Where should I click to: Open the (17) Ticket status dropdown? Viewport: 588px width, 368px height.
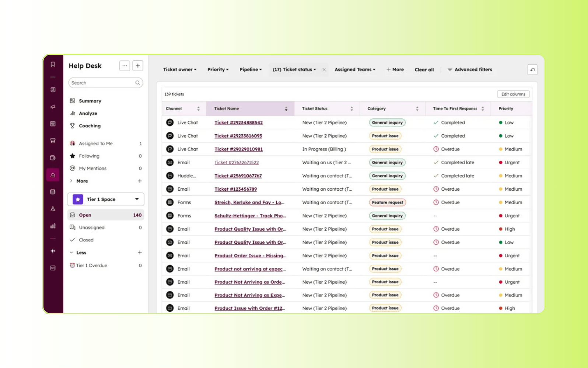tap(294, 70)
